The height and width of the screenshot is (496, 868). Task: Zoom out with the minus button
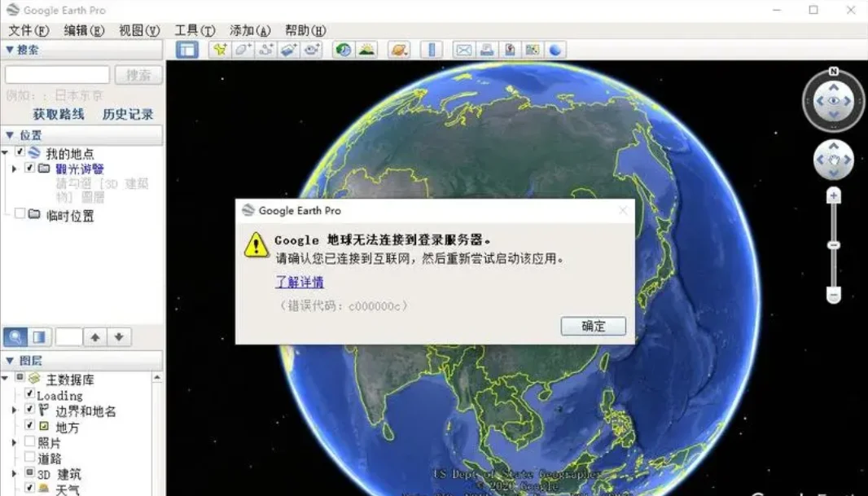[x=834, y=295]
